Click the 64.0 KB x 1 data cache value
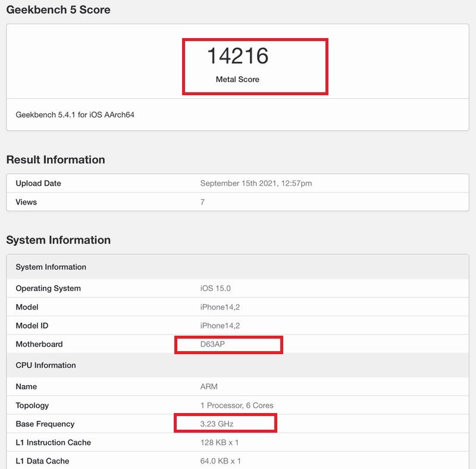The image size is (476, 469). click(221, 461)
